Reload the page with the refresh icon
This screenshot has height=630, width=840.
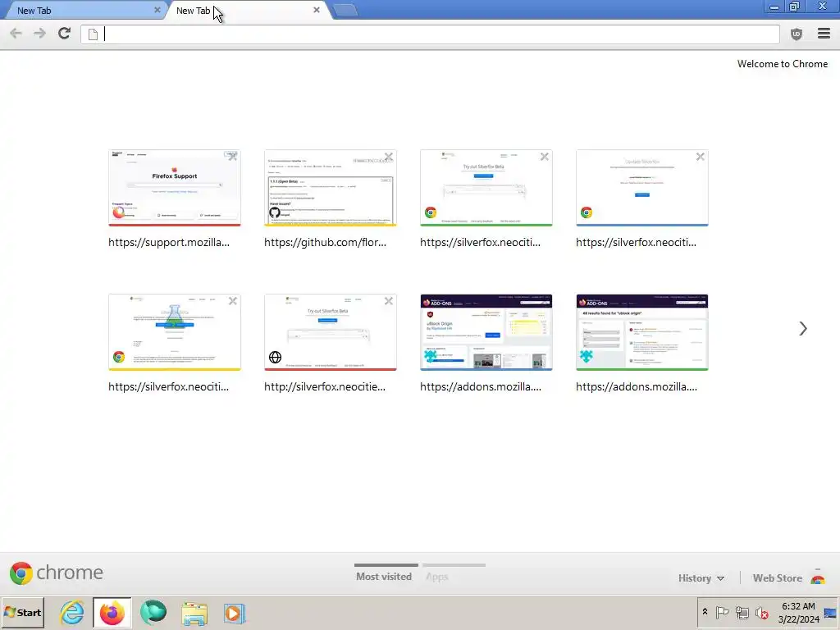[x=64, y=34]
